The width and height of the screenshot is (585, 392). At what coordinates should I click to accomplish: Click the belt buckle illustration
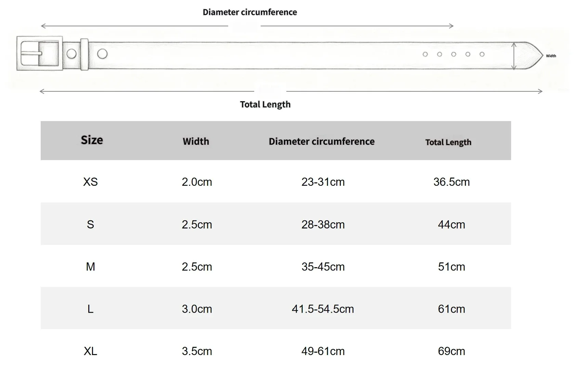point(40,53)
